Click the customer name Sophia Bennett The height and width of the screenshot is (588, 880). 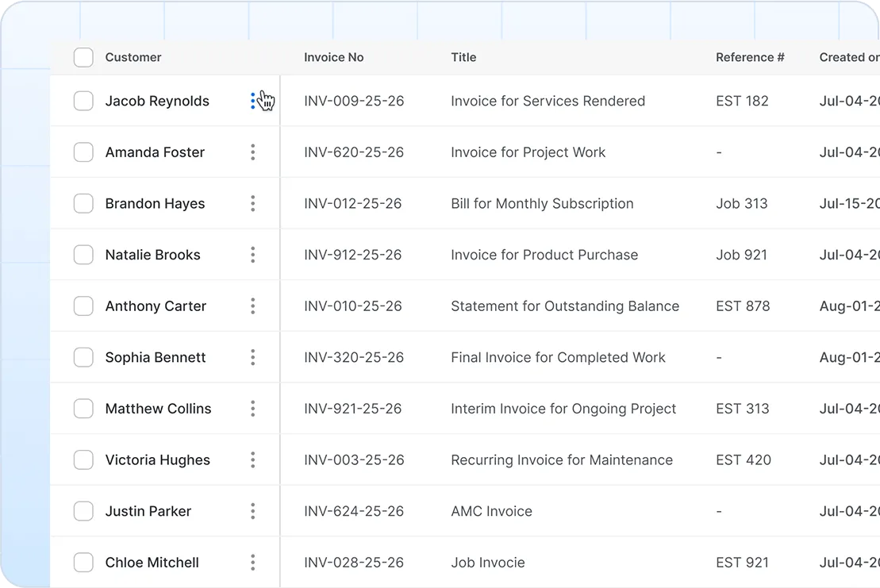click(x=156, y=357)
